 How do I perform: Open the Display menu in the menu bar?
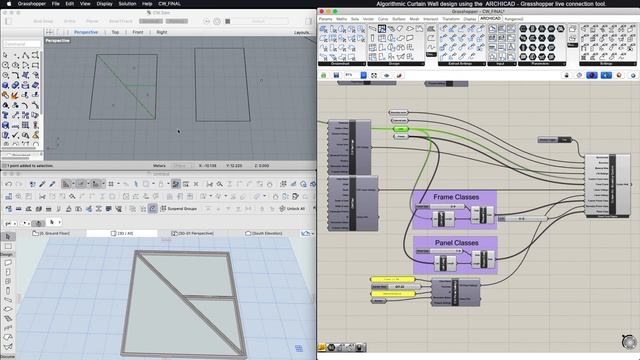click(x=104, y=4)
